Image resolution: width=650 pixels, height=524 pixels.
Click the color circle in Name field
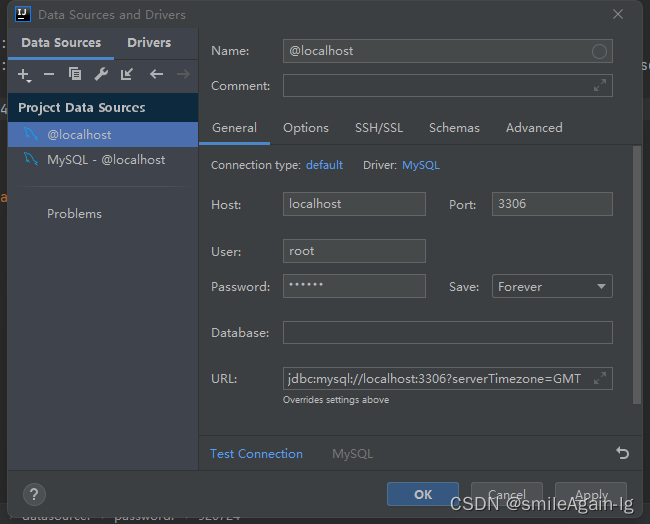(x=599, y=51)
